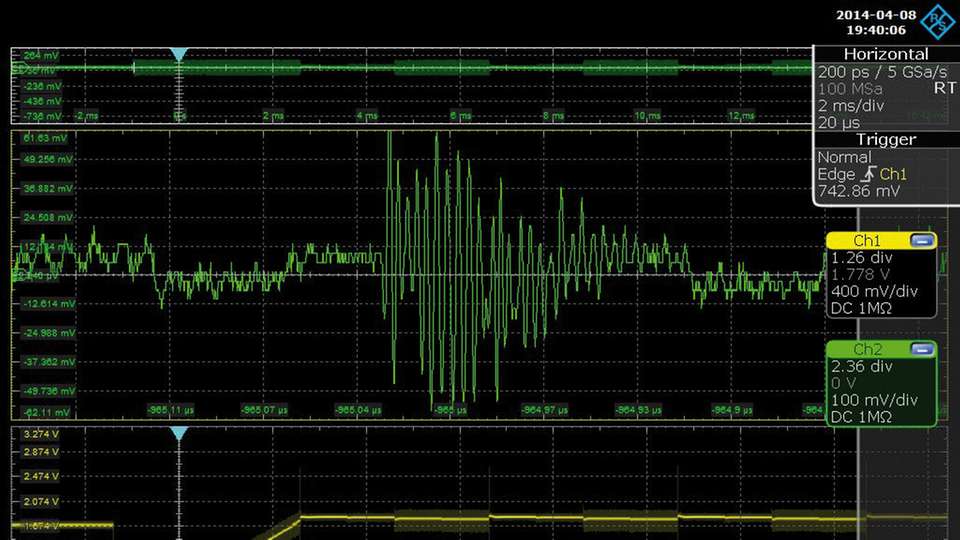Click the 20 µs horizontal position value
This screenshot has width=960, height=540.
pos(838,122)
